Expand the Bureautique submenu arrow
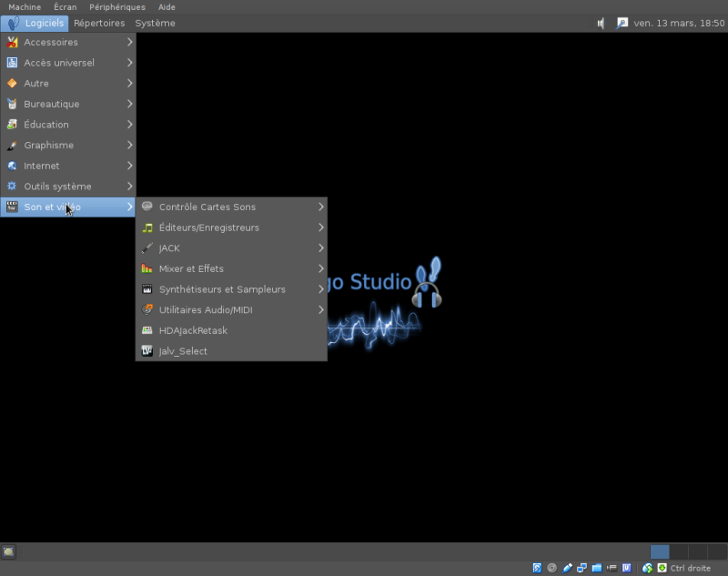The height and width of the screenshot is (576, 728). coord(129,104)
